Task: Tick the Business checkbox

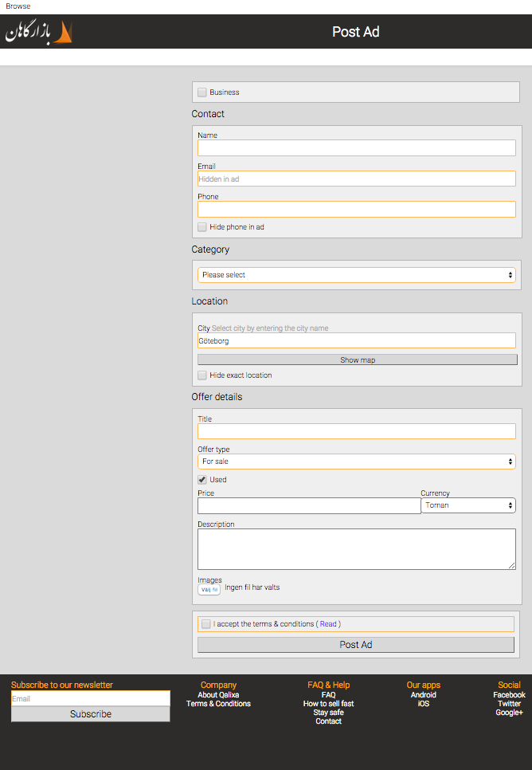Action: pos(202,92)
